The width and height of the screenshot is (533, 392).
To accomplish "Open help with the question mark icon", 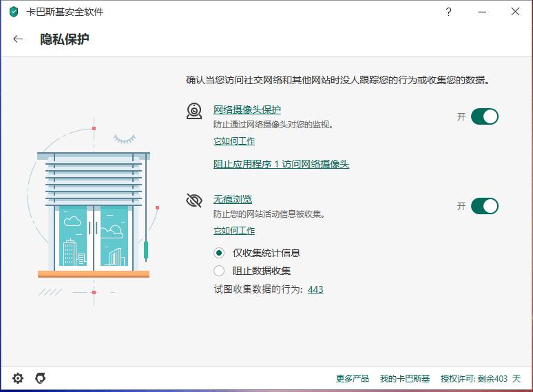I will click(449, 12).
